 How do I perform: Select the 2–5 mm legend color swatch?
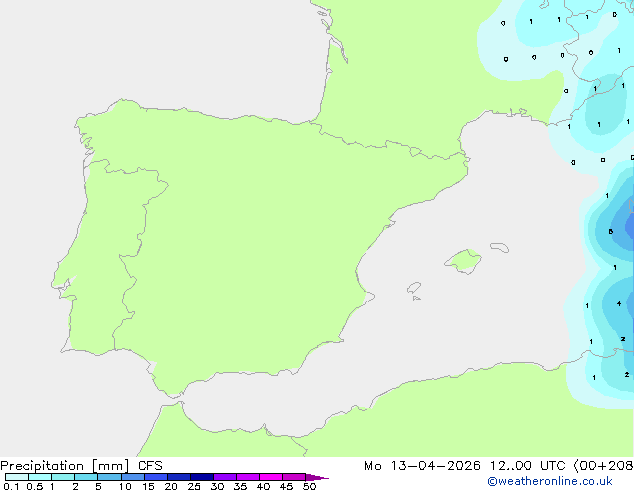(86, 477)
